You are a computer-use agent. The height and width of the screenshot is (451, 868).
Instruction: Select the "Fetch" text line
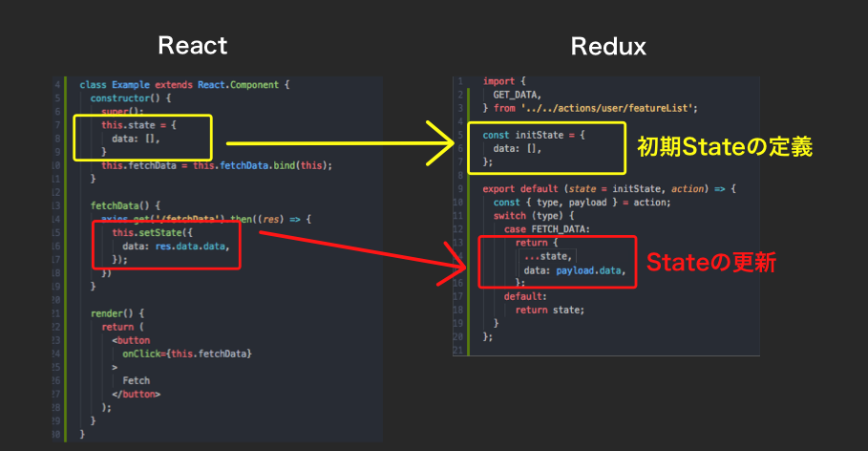[137, 380]
